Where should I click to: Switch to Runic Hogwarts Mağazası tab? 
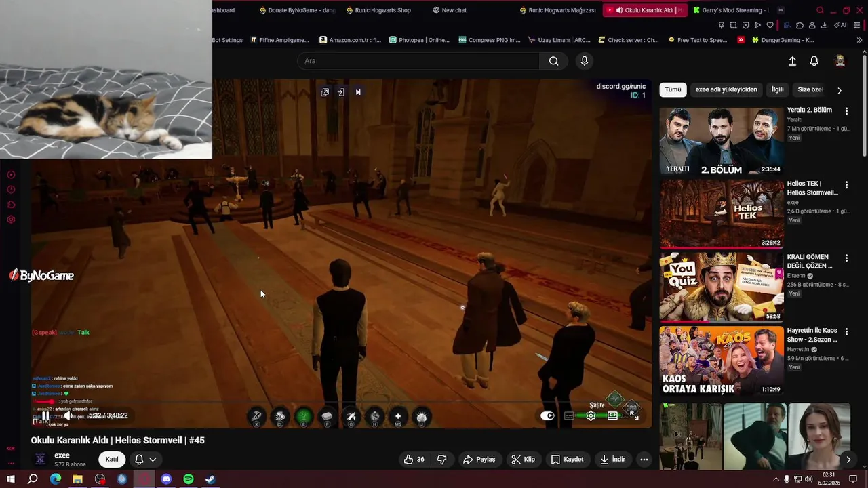557,10
